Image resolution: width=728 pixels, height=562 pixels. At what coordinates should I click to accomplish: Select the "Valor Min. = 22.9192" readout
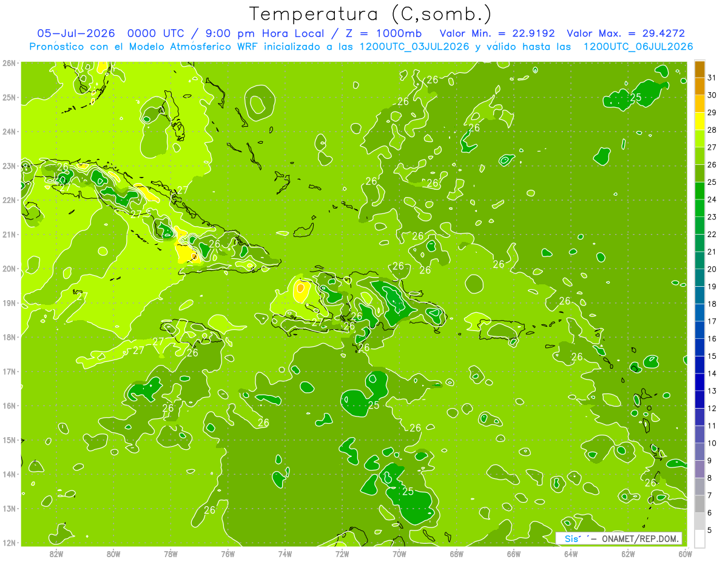coord(497,33)
